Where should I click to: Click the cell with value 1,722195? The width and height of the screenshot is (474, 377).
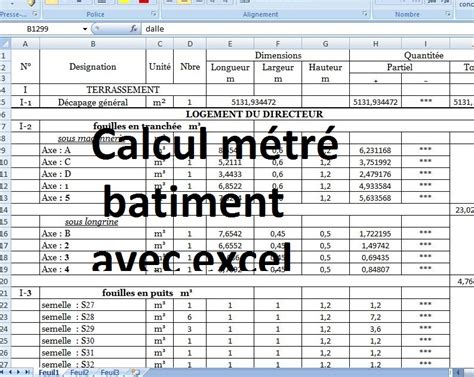[x=376, y=234]
